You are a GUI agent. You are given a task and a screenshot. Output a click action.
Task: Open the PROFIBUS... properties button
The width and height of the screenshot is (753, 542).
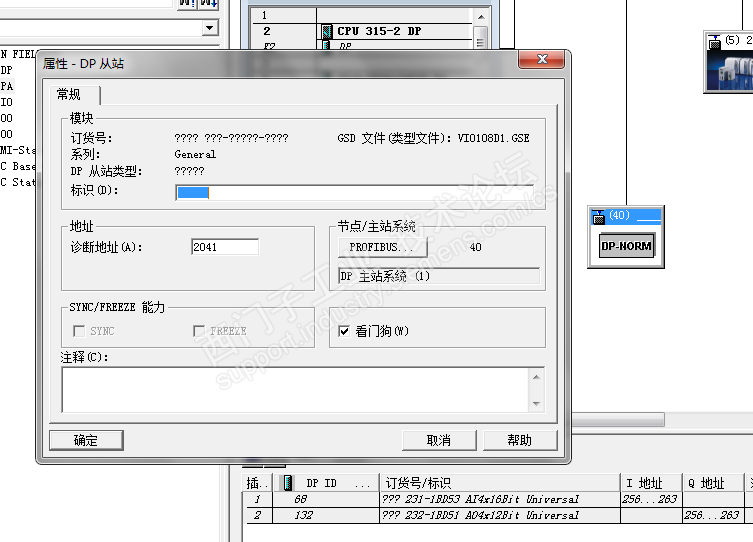(382, 247)
